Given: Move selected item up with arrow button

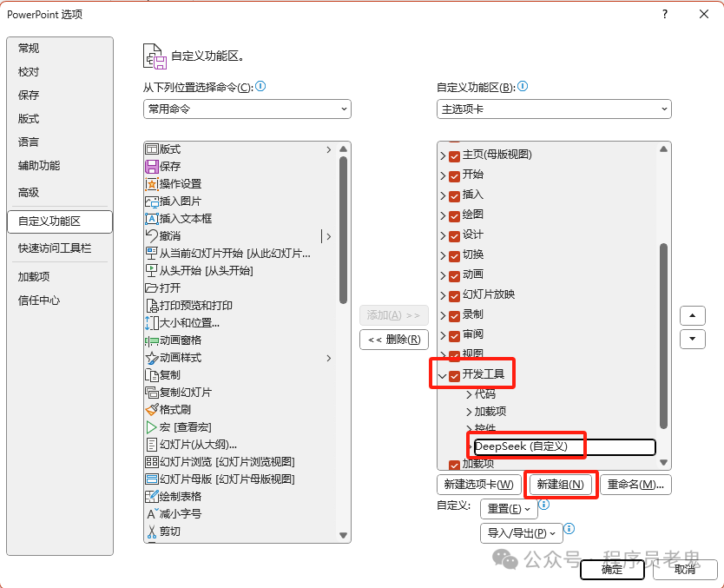Looking at the screenshot, I should pos(692,316).
